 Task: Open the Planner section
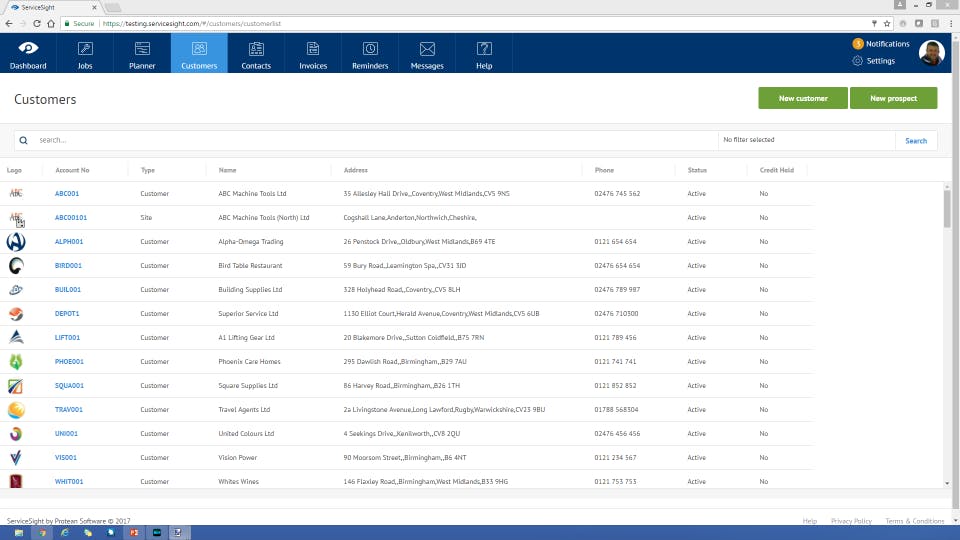point(142,53)
